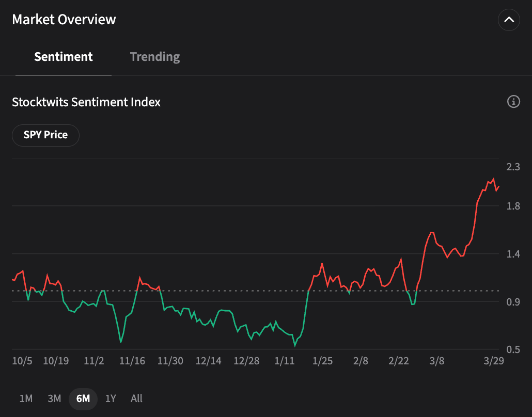Select the 1M time range
The width and height of the screenshot is (532, 417).
[26, 398]
